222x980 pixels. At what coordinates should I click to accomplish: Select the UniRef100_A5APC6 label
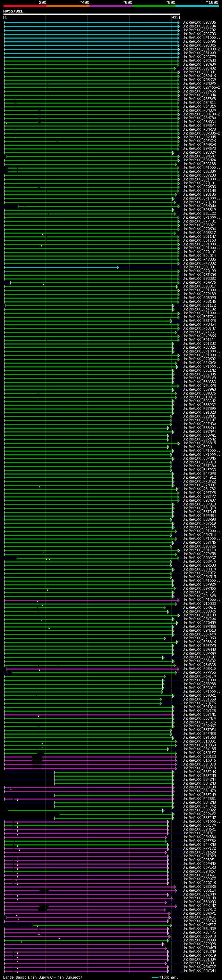[x=199, y=283]
